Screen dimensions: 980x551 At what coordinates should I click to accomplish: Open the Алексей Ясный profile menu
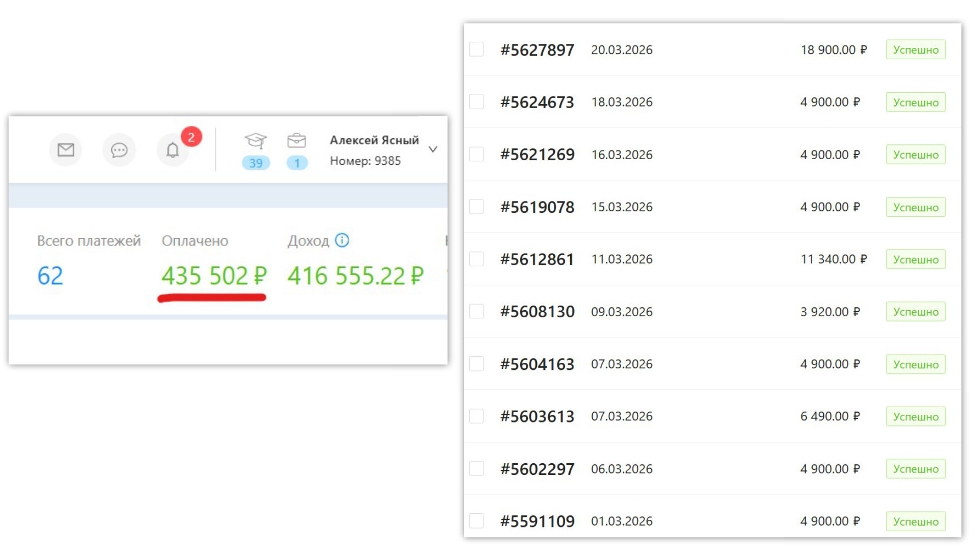pyautogui.click(x=374, y=150)
